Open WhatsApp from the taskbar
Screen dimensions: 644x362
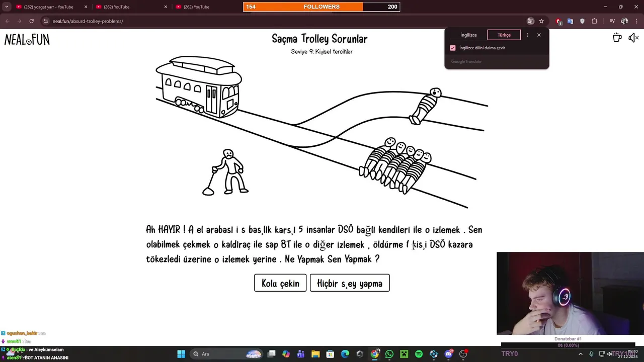point(389,354)
